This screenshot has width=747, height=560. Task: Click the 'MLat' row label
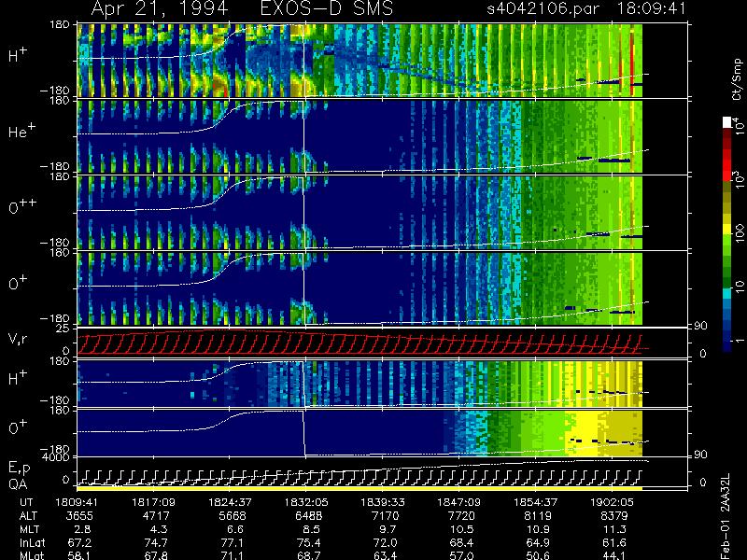[32, 555]
